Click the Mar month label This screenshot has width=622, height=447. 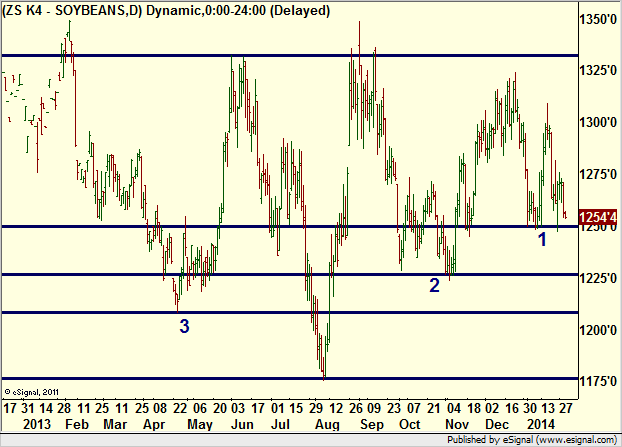115,424
